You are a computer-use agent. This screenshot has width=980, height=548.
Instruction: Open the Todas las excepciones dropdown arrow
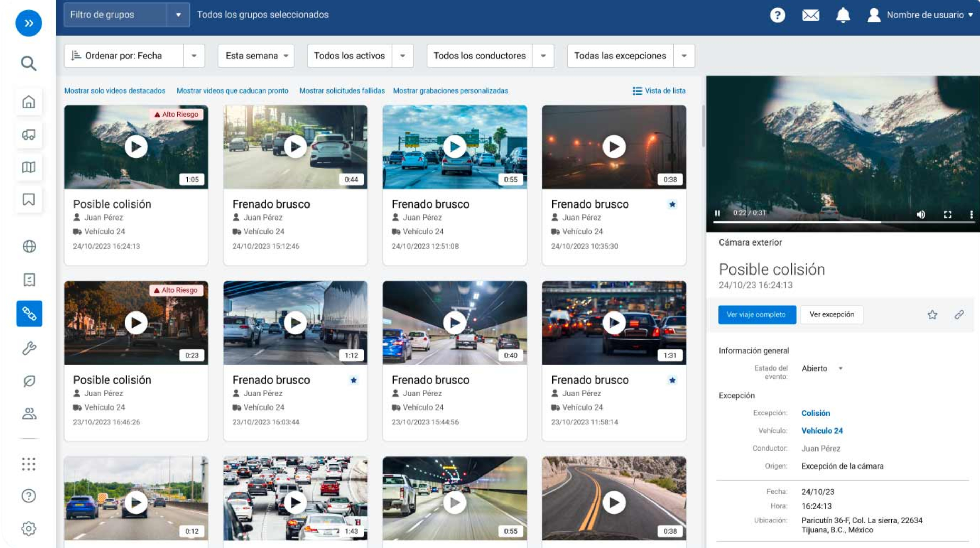(684, 56)
